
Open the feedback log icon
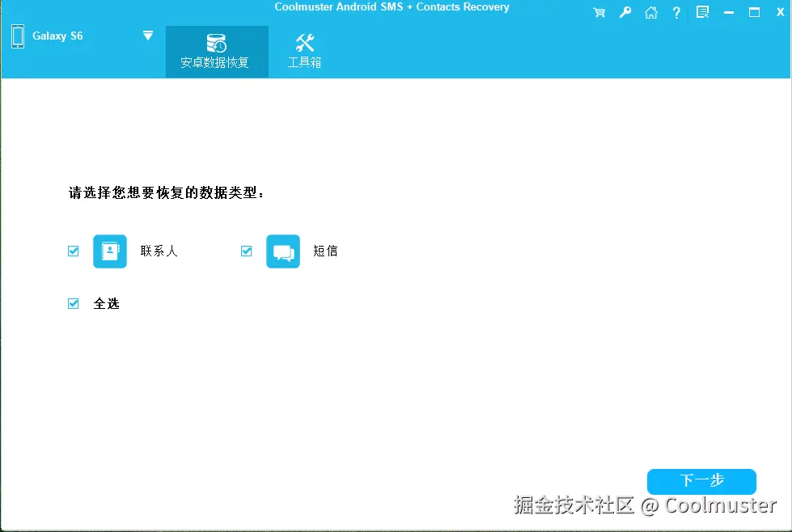702,12
